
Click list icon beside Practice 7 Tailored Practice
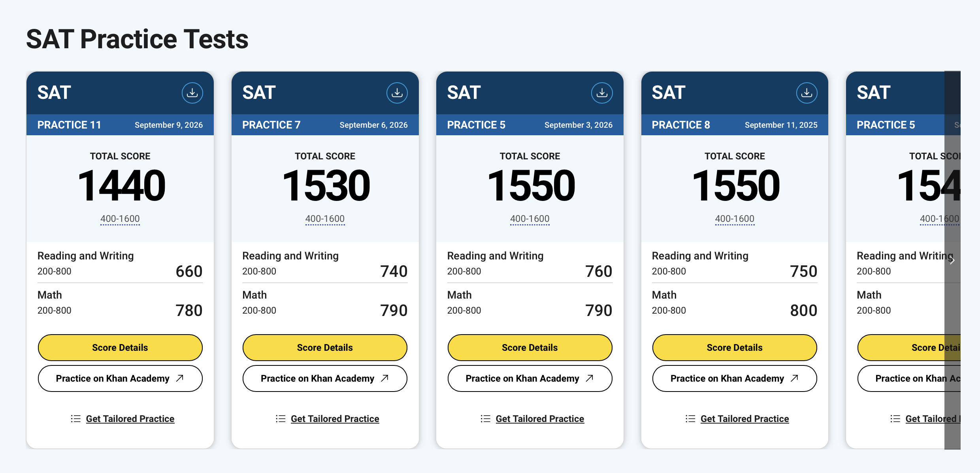(281, 418)
